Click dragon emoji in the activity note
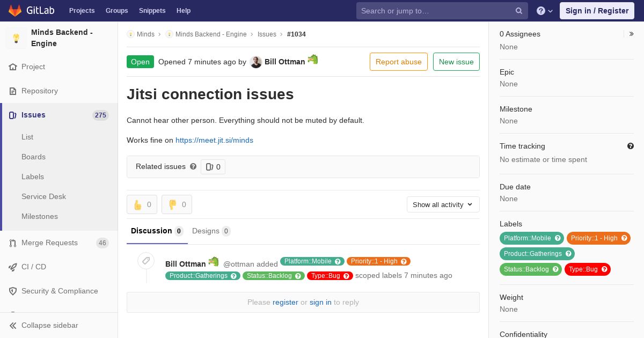Screen dimensions: 644x338 click(214, 261)
